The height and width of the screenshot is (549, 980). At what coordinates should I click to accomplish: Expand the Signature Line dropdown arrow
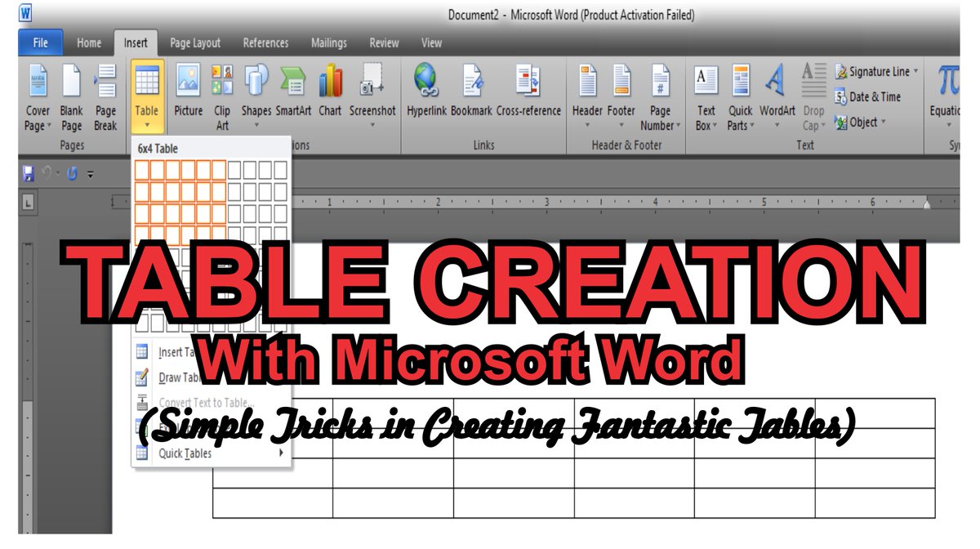coord(916,72)
